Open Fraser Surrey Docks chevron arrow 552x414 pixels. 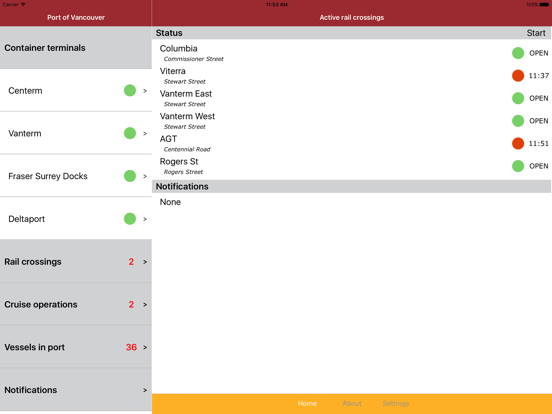145,176
